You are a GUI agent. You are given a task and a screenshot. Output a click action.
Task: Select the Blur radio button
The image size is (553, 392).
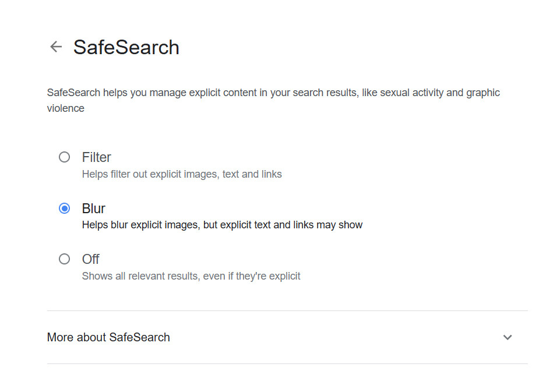tap(65, 209)
